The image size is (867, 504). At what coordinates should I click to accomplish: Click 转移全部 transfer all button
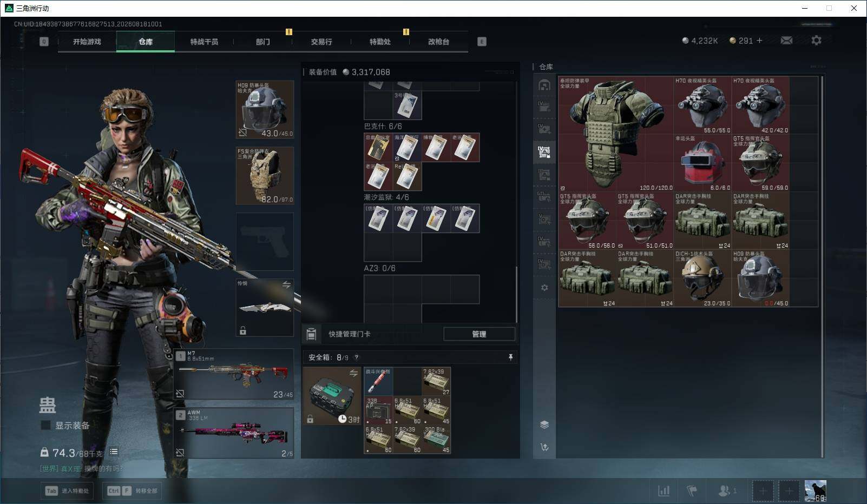pyautogui.click(x=133, y=491)
